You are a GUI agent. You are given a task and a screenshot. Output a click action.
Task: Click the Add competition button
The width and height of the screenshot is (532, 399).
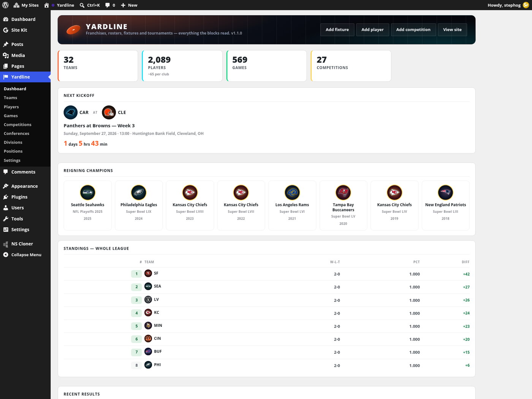413,30
